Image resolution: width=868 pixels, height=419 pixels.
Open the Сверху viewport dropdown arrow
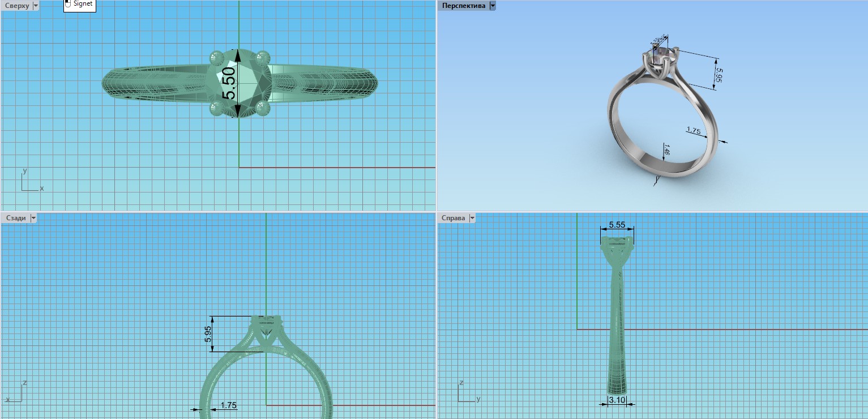point(36,6)
